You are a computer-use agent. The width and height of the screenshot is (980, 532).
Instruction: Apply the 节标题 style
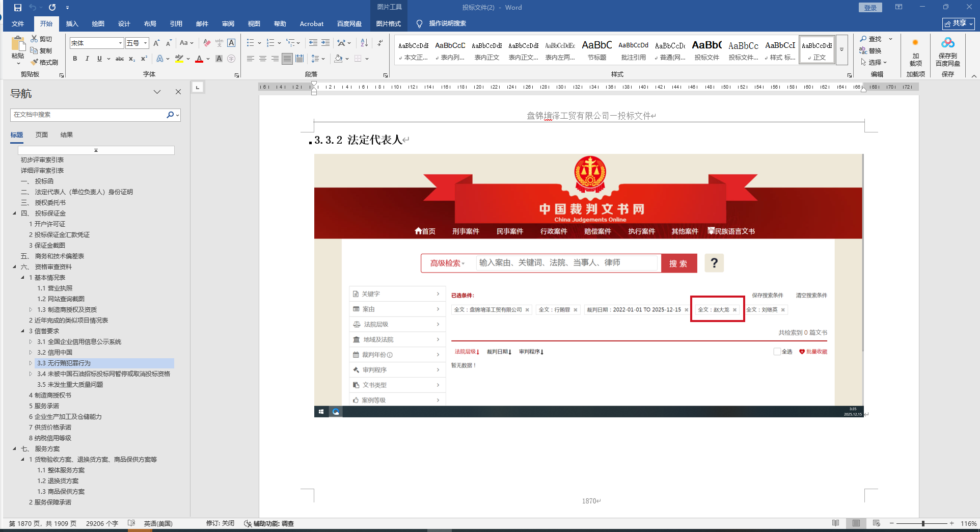[x=597, y=50]
